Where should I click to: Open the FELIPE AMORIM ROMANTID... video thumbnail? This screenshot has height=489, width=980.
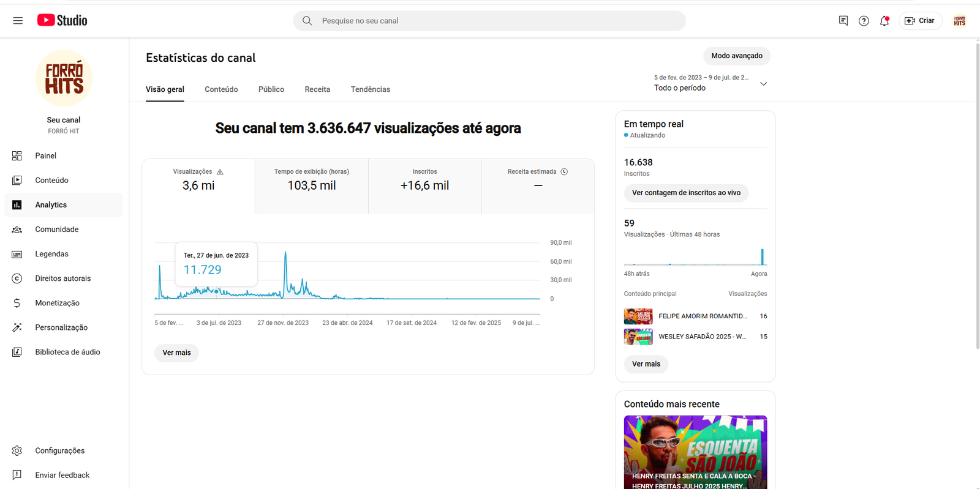(638, 316)
